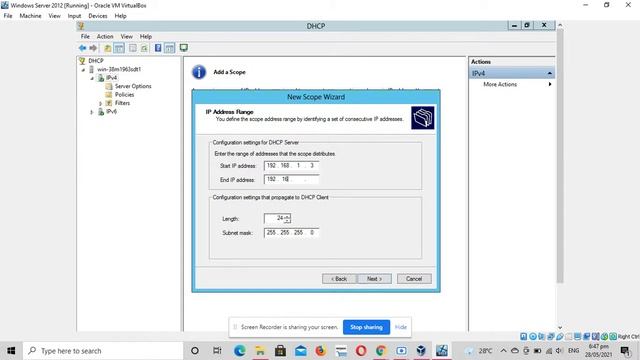The height and width of the screenshot is (360, 640).
Task: Click Stop sharing in screen recorder bar
Action: click(x=366, y=327)
